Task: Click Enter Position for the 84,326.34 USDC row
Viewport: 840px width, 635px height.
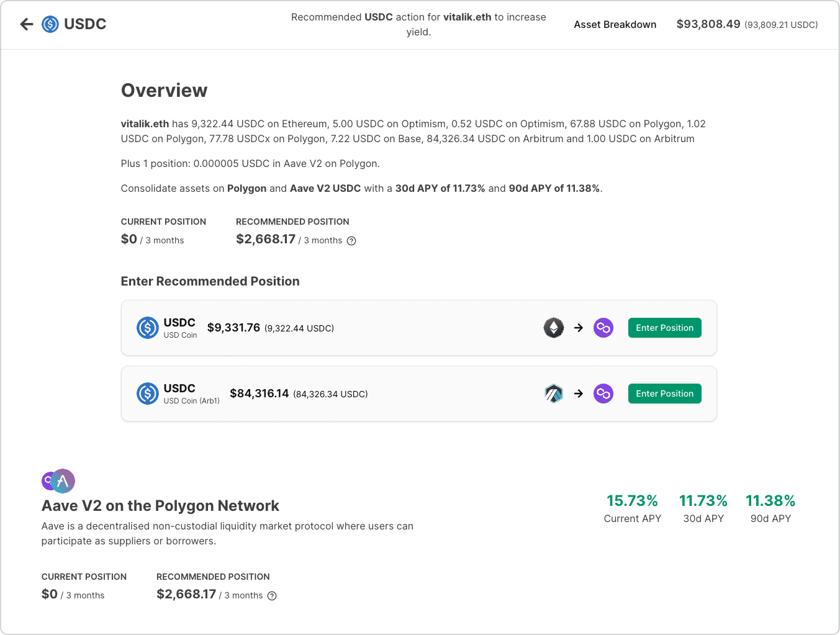Action: click(x=665, y=394)
